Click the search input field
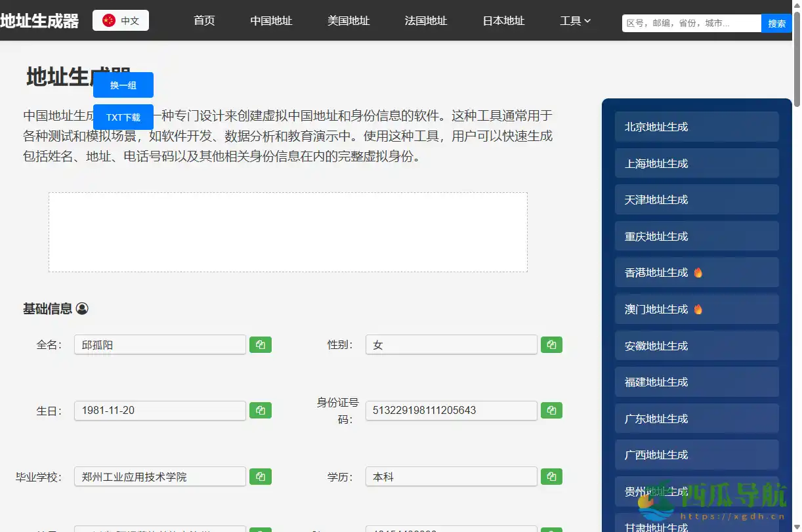Screen dimensions: 802x532 [689, 23]
